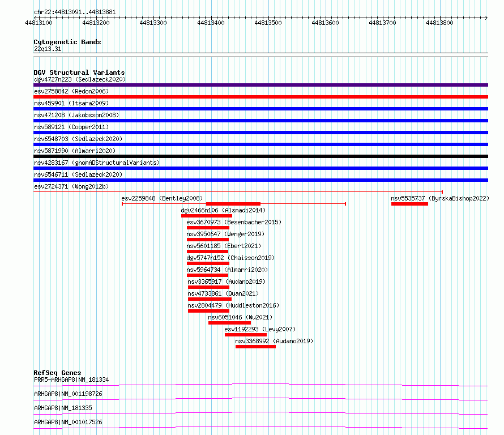Viewport: 504px width, 435px height.
Task: Open variant esv1192293 (Levy2007)
Action: click(x=260, y=329)
